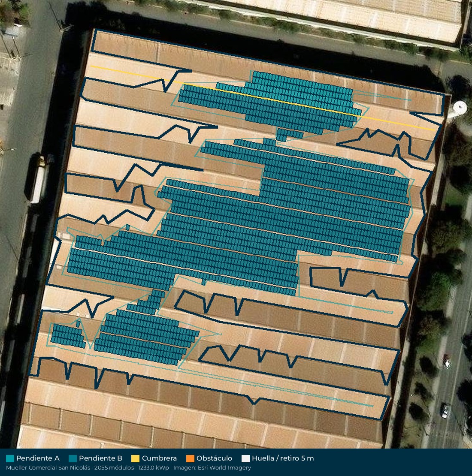
Task: Click the "Imagen: Esri World Imagery" credit
Action: pos(212,468)
